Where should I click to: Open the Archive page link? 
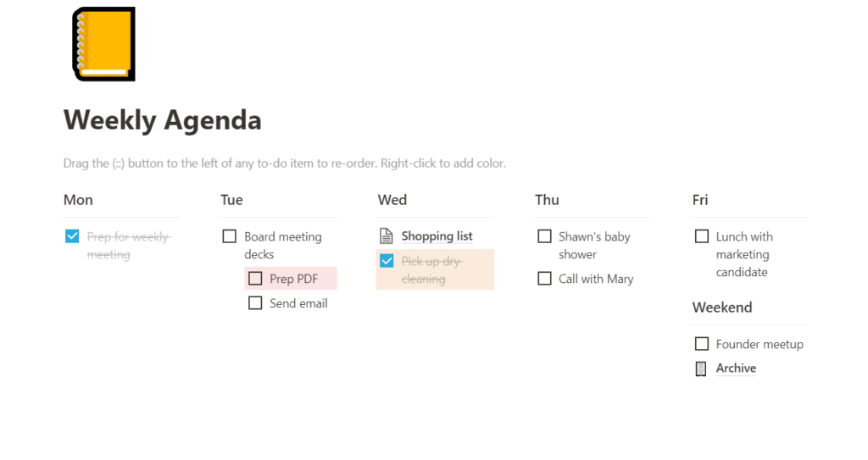pyautogui.click(x=736, y=369)
